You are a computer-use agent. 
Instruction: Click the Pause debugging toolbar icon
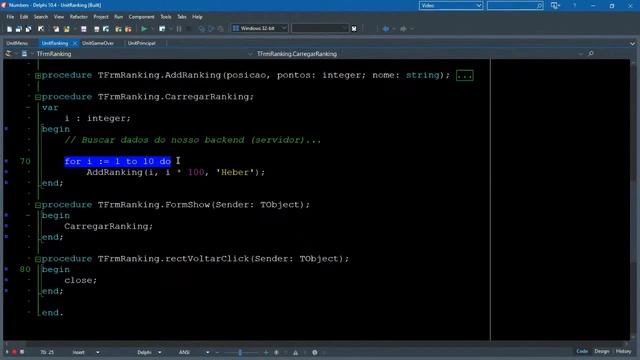coord(179,29)
